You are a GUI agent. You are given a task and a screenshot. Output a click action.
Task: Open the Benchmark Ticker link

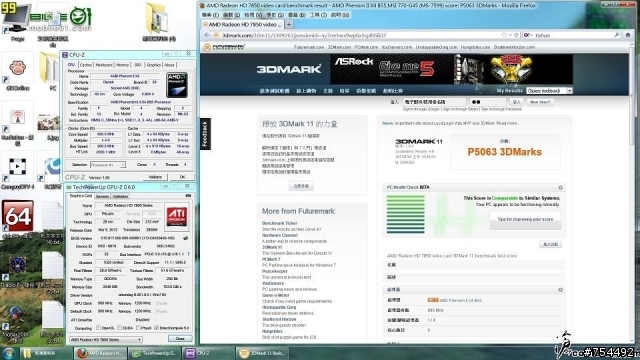(x=280, y=223)
